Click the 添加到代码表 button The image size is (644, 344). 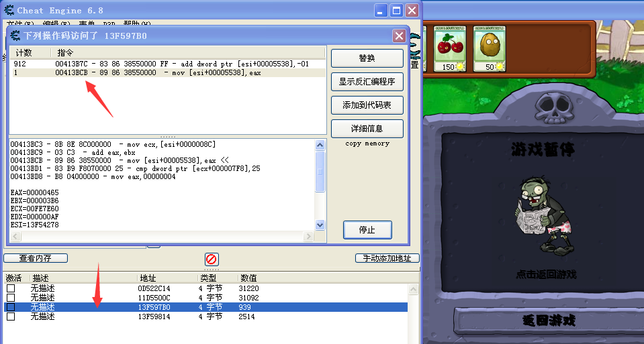(367, 105)
